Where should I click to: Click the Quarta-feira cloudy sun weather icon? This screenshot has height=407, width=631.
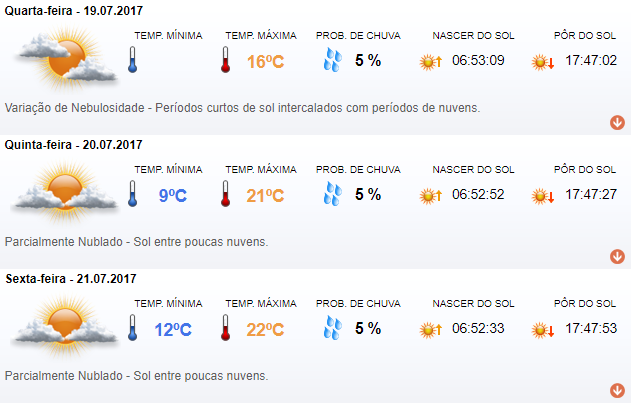66,59
